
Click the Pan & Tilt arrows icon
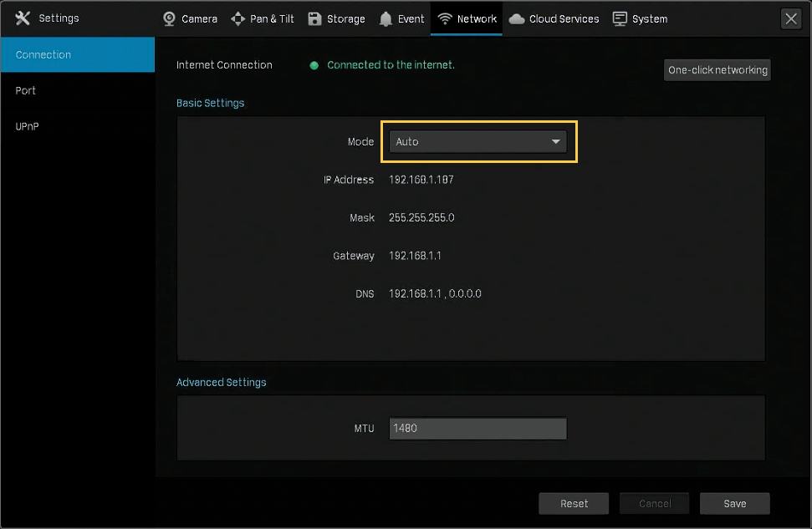click(x=237, y=18)
